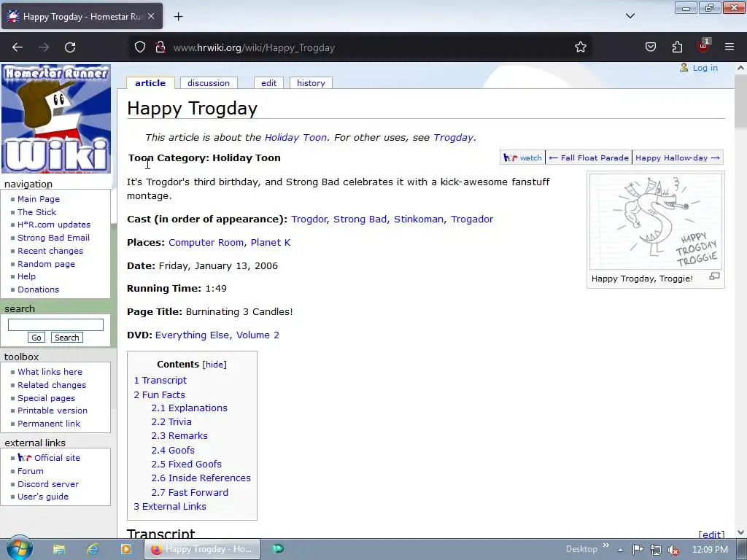Open the Strong Bad Email link

(53, 238)
